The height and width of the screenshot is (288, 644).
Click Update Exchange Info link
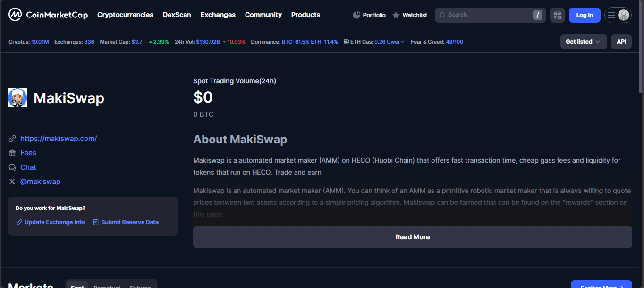pos(54,222)
